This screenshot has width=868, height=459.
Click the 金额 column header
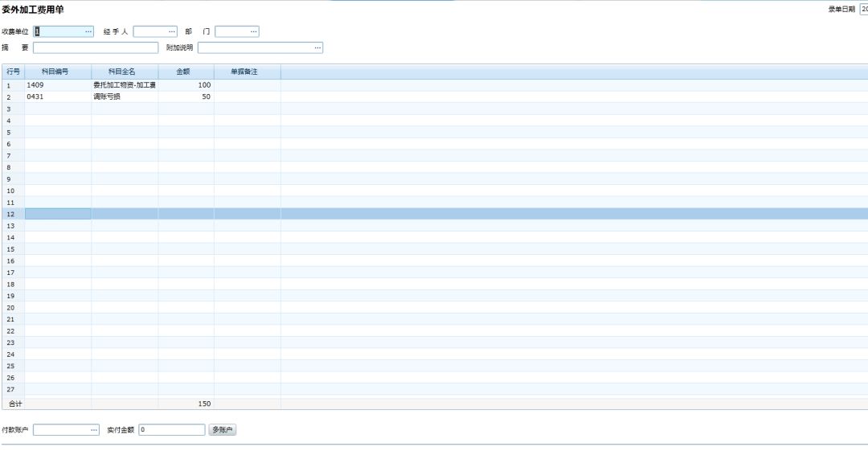point(186,72)
